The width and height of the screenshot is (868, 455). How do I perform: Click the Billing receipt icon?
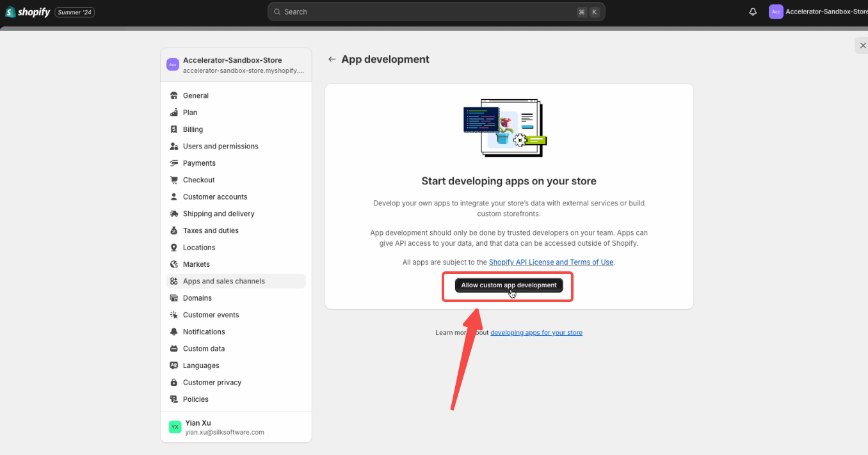pos(173,129)
